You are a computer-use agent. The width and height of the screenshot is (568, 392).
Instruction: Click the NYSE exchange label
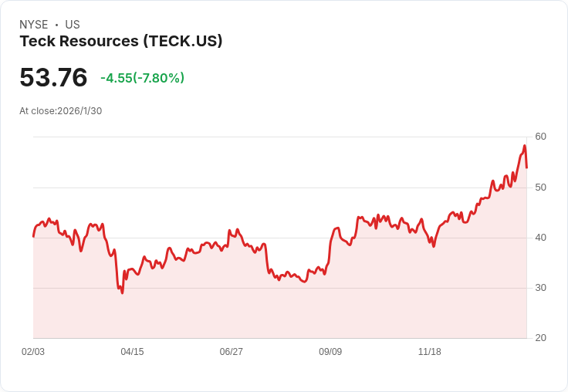34,25
